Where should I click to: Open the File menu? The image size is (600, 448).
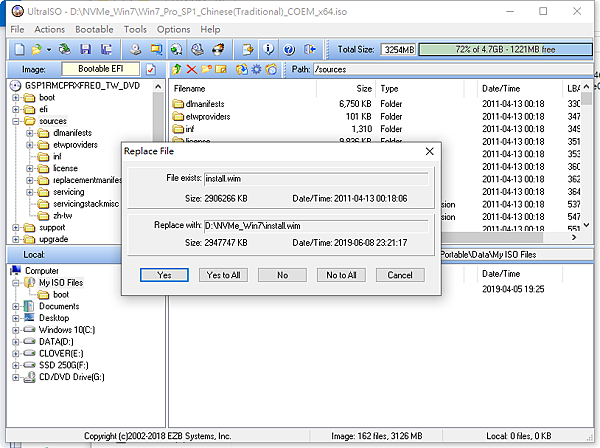pyautogui.click(x=17, y=29)
